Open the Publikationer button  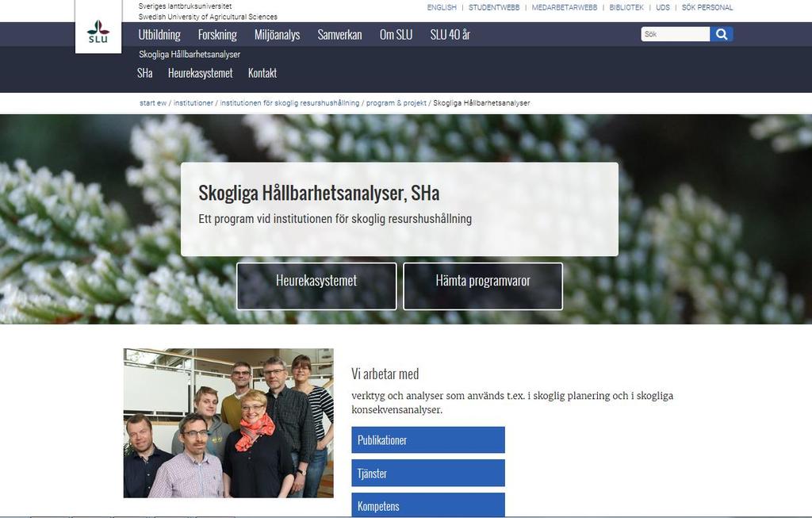pyautogui.click(x=428, y=439)
